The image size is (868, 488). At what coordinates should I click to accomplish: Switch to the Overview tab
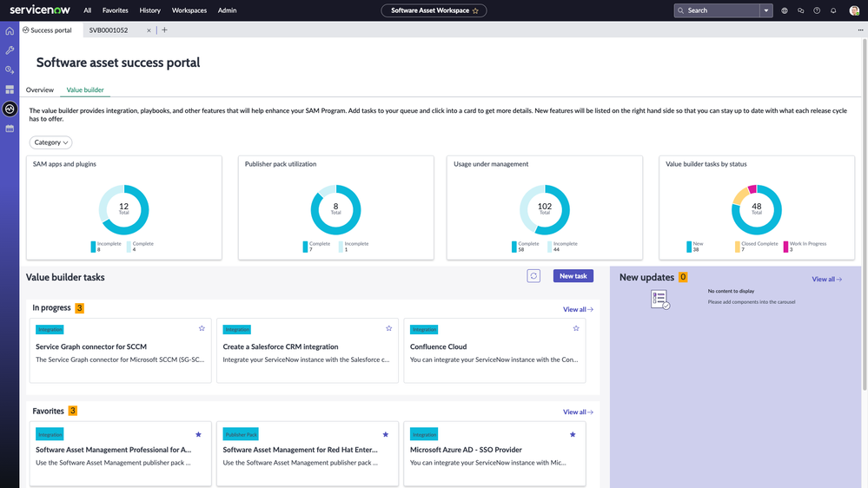coord(40,89)
